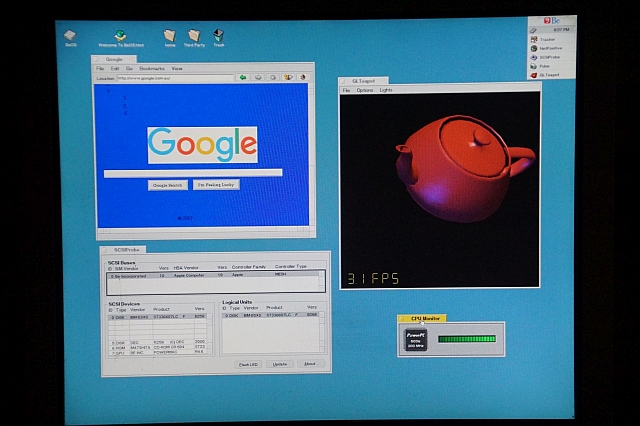Image resolution: width=640 pixels, height=426 pixels.
Task: Open File menu in GLTeapot window
Action: [x=346, y=90]
